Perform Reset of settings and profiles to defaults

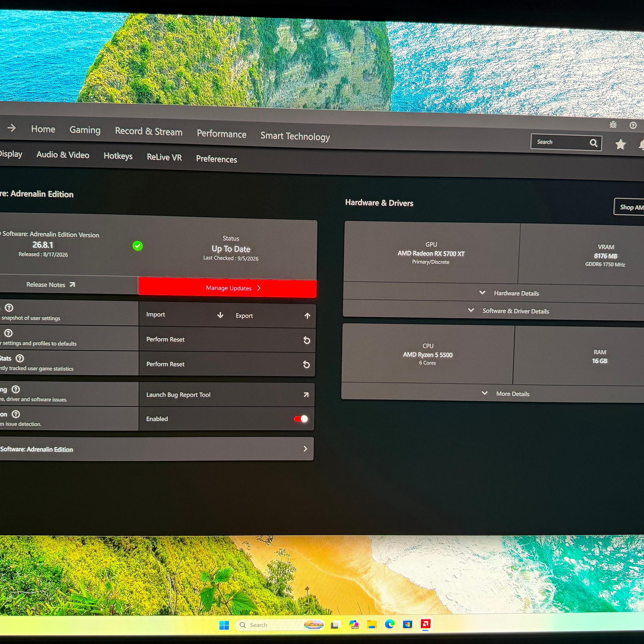(227, 340)
